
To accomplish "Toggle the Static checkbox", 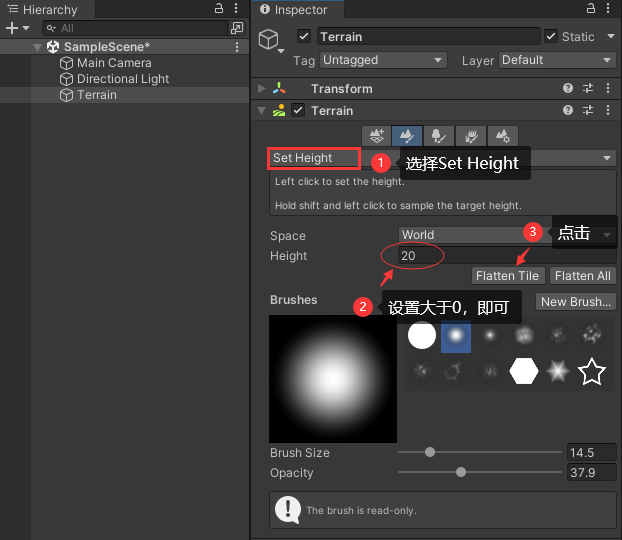I will click(x=551, y=37).
